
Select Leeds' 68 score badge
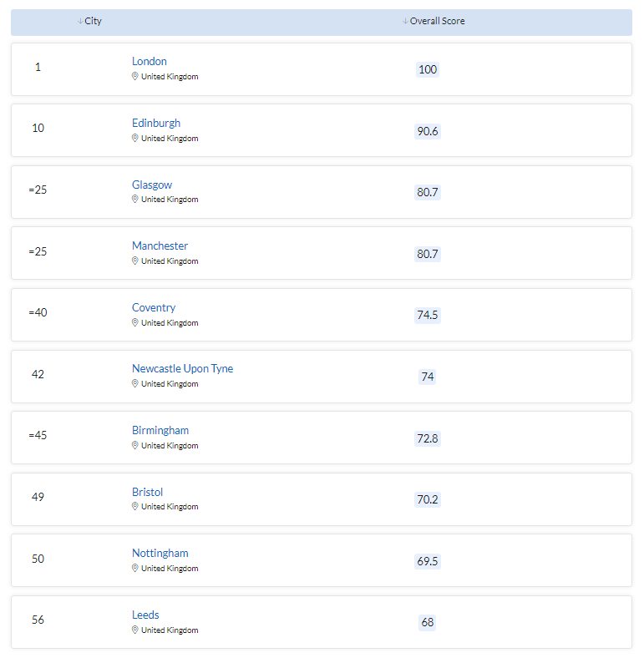pyautogui.click(x=428, y=622)
